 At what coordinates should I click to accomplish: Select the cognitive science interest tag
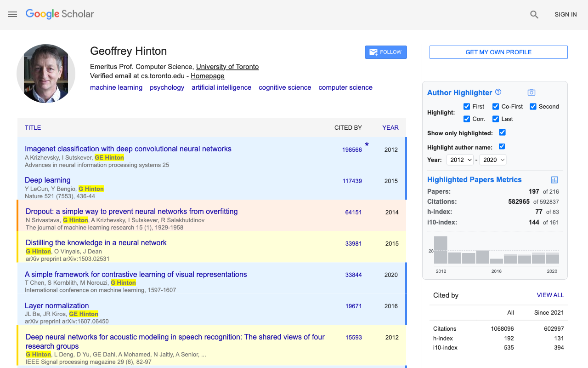pos(285,87)
